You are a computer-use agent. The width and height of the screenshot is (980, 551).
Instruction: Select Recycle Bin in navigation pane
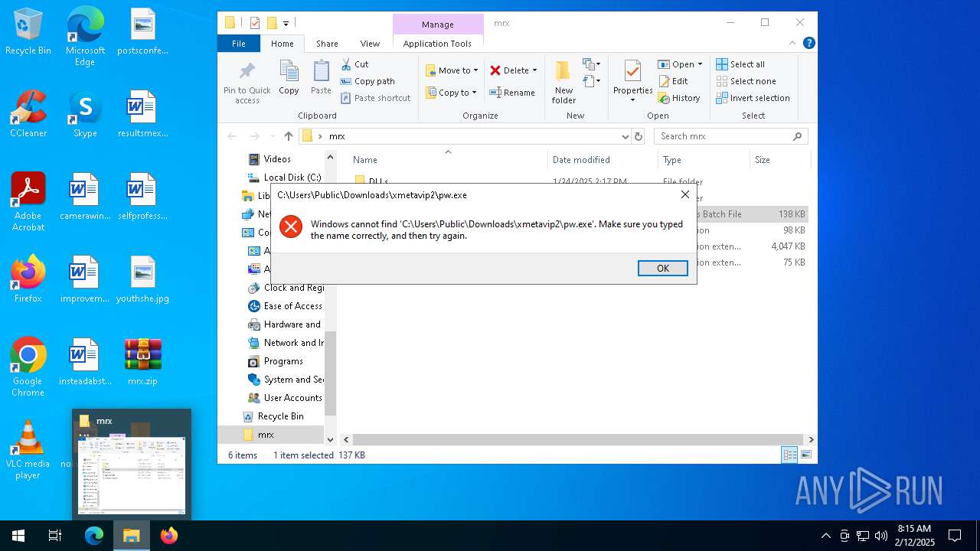point(273,416)
